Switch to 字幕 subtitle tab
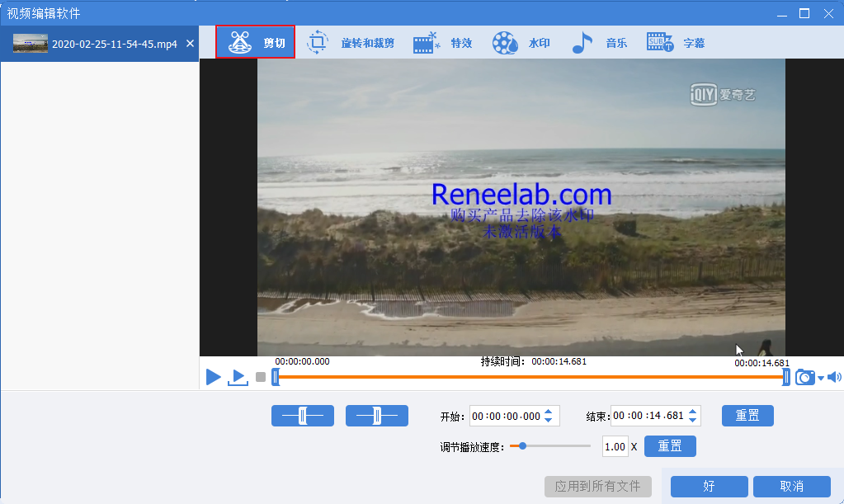The image size is (844, 504). point(676,43)
